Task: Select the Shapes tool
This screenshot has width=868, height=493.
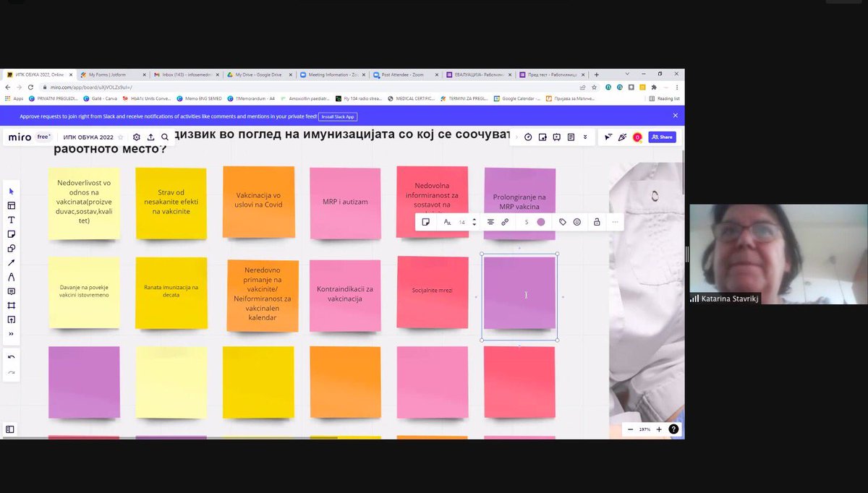Action: point(11,248)
